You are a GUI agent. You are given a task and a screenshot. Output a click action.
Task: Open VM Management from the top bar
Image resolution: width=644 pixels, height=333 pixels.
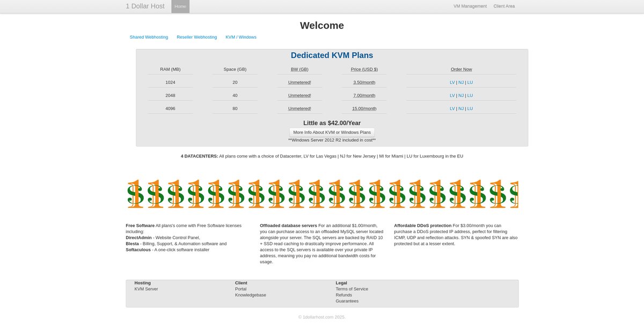coord(470,6)
